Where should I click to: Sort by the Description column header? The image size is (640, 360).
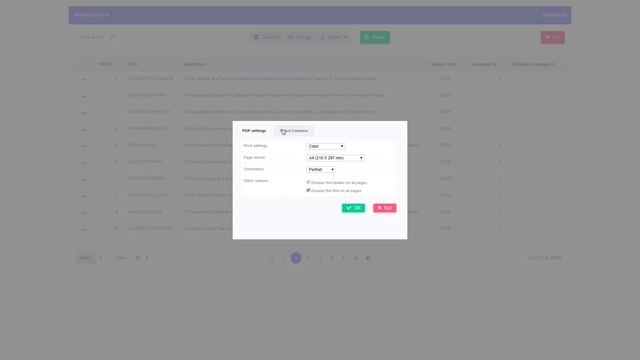click(194, 64)
